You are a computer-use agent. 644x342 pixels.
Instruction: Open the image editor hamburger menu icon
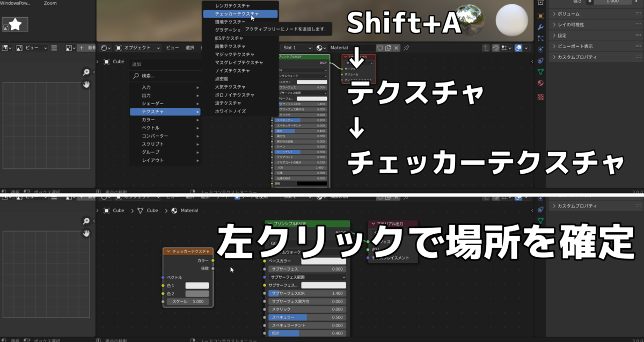click(54, 48)
